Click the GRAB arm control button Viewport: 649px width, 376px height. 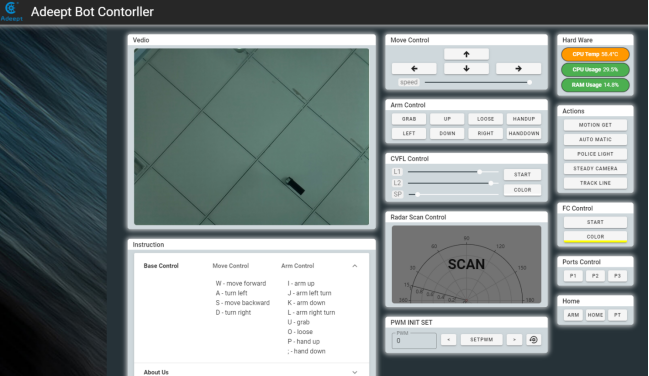pyautogui.click(x=409, y=119)
